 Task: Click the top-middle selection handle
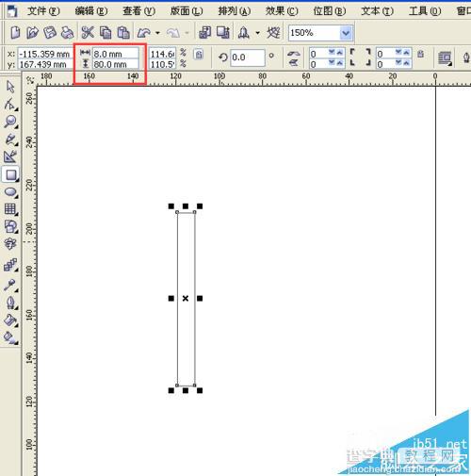coord(186,206)
